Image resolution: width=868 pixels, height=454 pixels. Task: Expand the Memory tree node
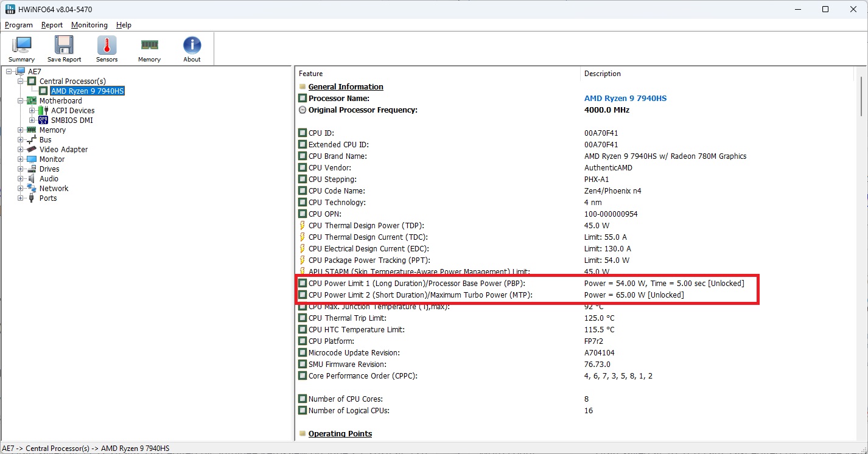point(21,130)
